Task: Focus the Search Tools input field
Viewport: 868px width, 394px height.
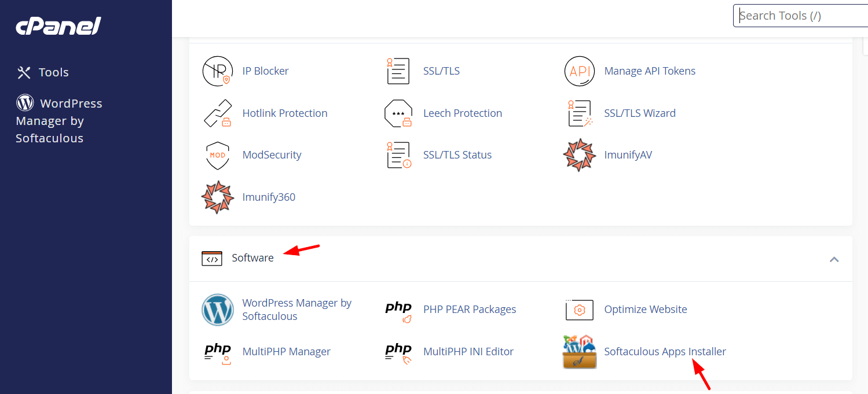Action: click(x=801, y=16)
